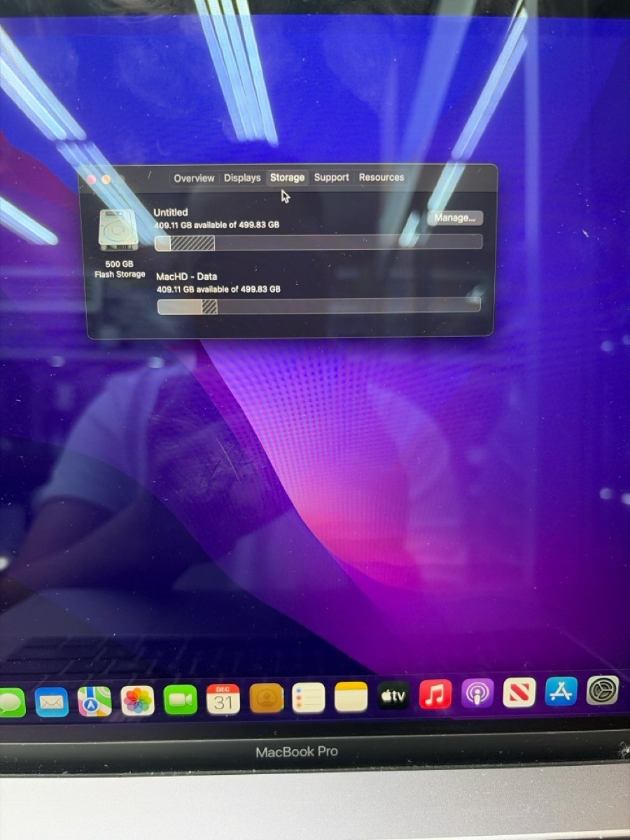Open the Contacts app in the Dock

(266, 698)
